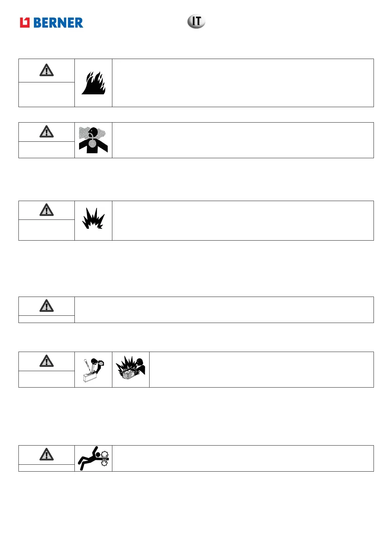Screen dimensions: 392x555
Task: Click empty text cell right of flame icon
Action: (x=243, y=83)
